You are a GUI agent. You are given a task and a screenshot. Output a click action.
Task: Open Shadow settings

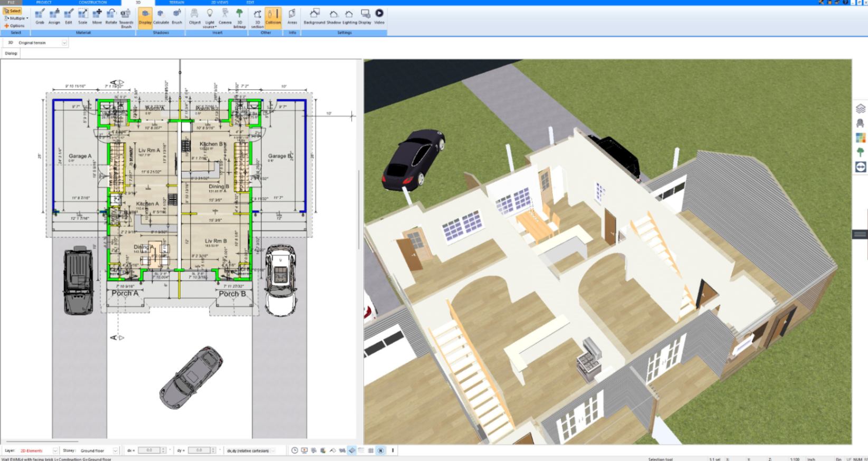coord(333,17)
